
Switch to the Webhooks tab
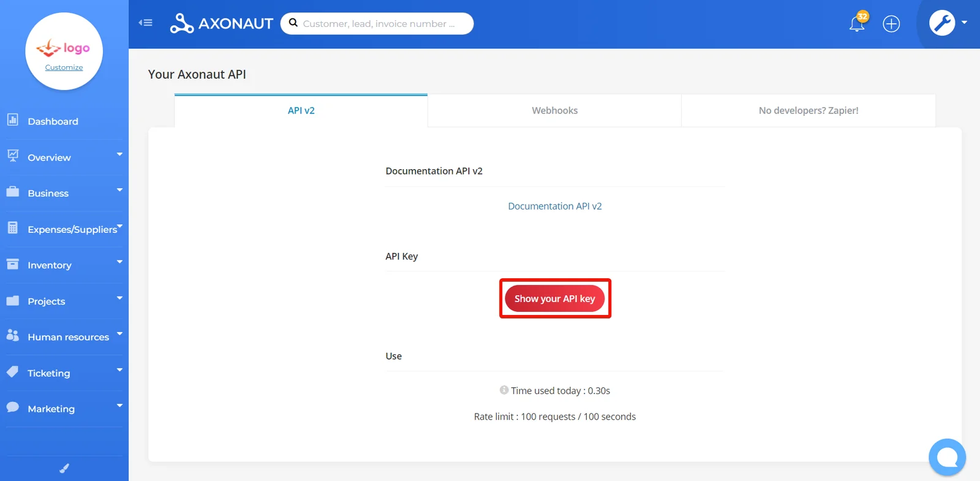click(x=554, y=110)
